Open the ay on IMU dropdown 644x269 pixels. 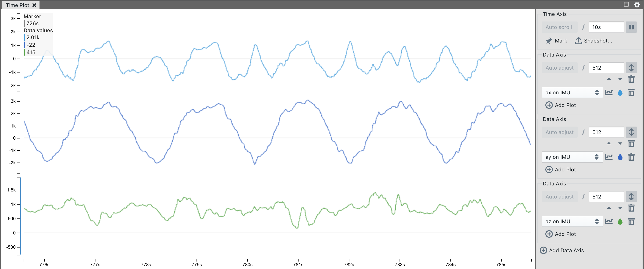pyautogui.click(x=572, y=157)
